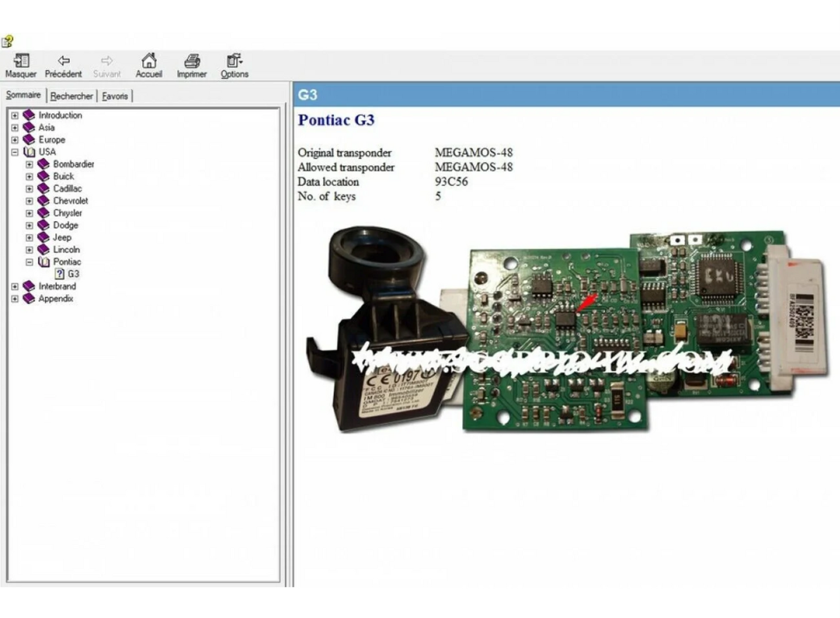Switch to the Rechercher tab
The image size is (840, 618).
pyautogui.click(x=72, y=96)
